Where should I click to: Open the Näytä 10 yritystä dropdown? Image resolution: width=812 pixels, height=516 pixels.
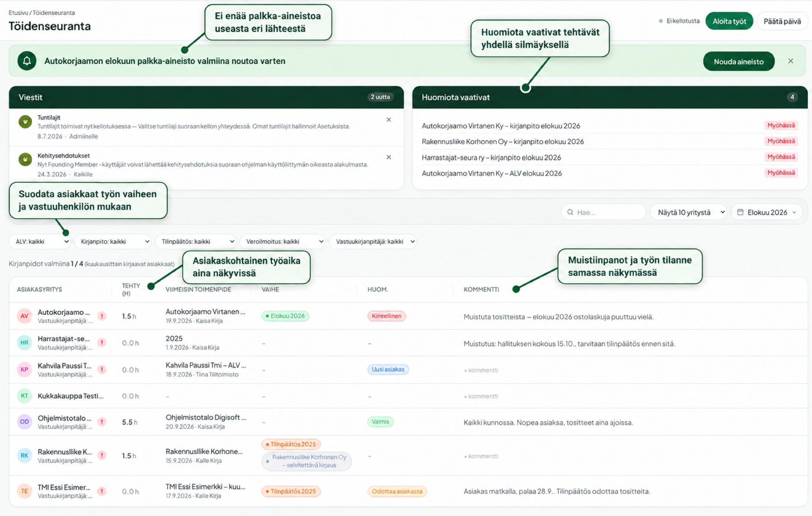point(688,212)
